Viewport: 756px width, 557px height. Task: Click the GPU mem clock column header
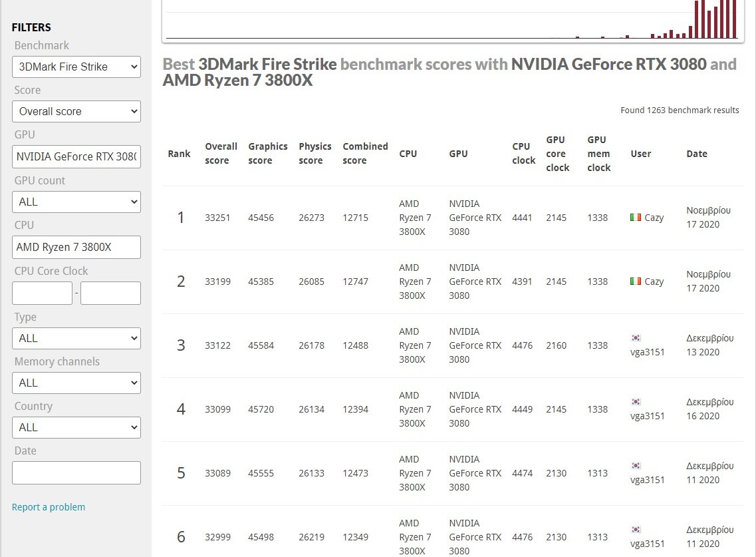[x=599, y=154]
